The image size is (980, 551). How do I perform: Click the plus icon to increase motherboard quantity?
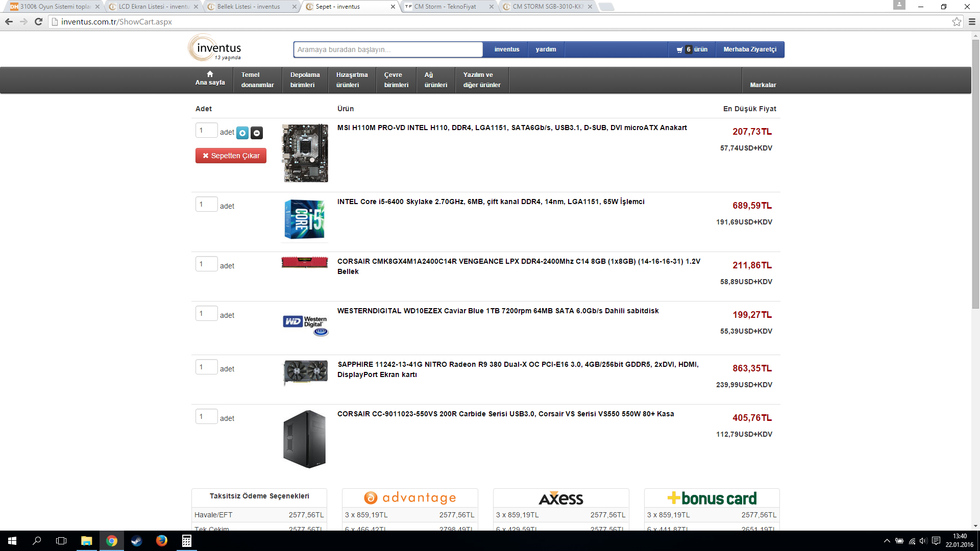pyautogui.click(x=242, y=133)
